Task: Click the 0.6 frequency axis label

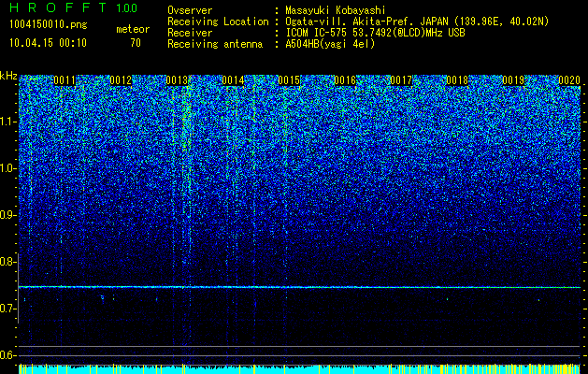Action: (7, 355)
